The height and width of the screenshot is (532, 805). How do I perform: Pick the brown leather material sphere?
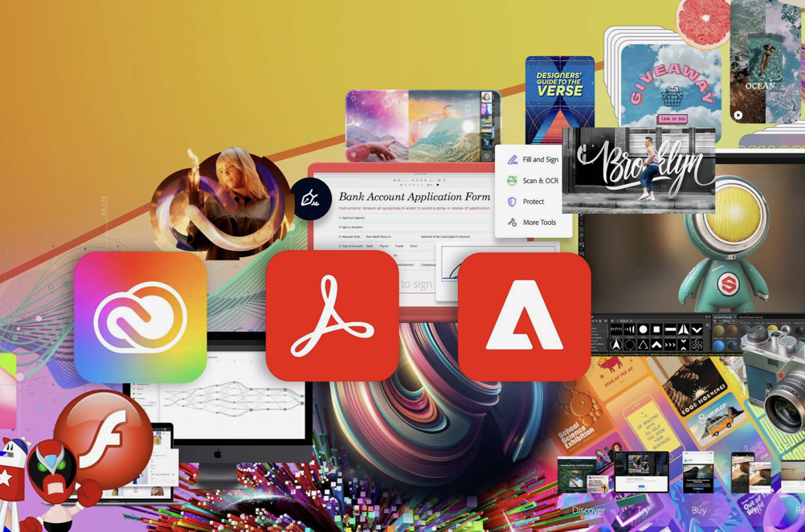coord(733,330)
